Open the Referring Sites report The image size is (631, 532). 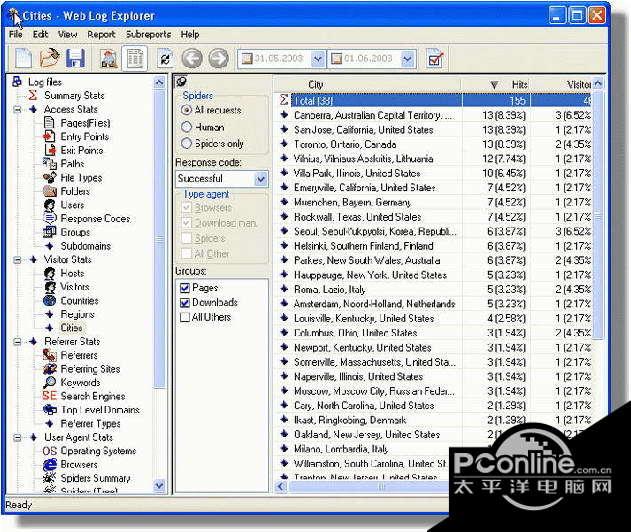pyautogui.click(x=90, y=369)
